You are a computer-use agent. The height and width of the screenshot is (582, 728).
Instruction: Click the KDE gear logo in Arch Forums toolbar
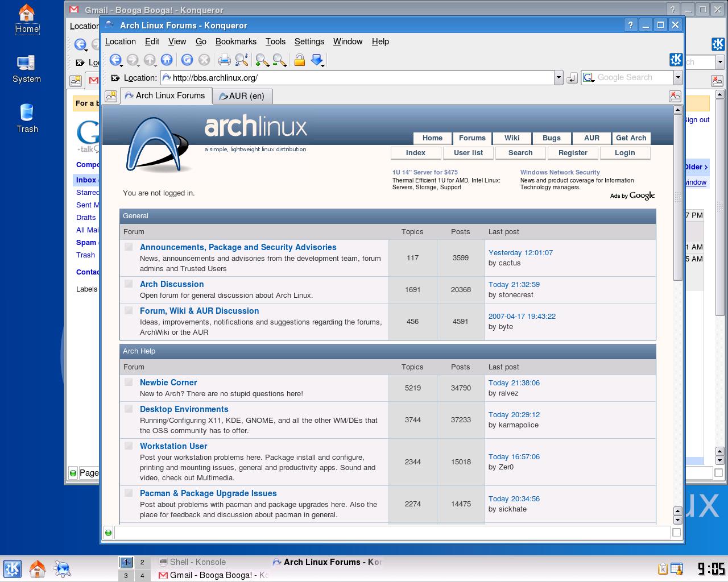pos(676,60)
